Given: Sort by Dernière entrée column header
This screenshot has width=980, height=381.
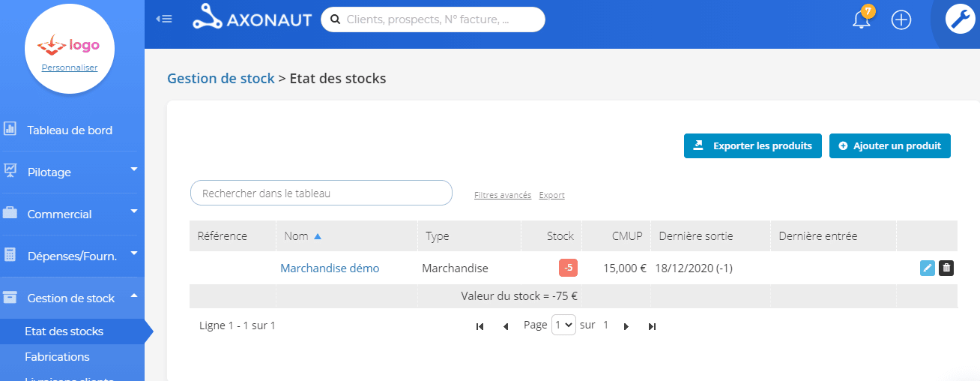Looking at the screenshot, I should 833,235.
